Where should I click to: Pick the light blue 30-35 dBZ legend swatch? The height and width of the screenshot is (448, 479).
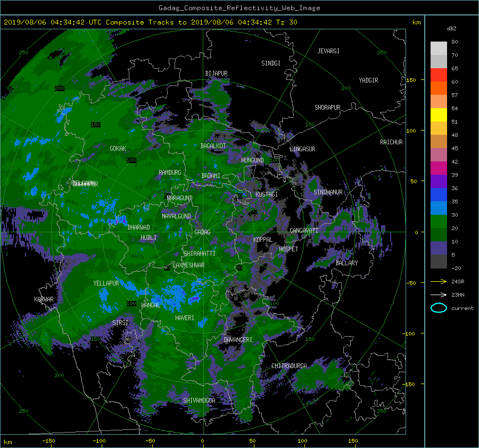(x=439, y=208)
